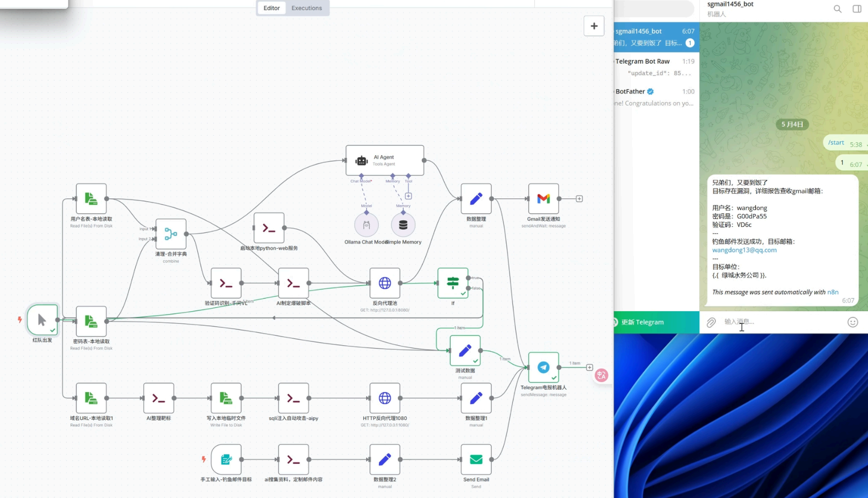Select the 数据整理1 edit node
Image resolution: width=868 pixels, height=498 pixels.
point(476,398)
